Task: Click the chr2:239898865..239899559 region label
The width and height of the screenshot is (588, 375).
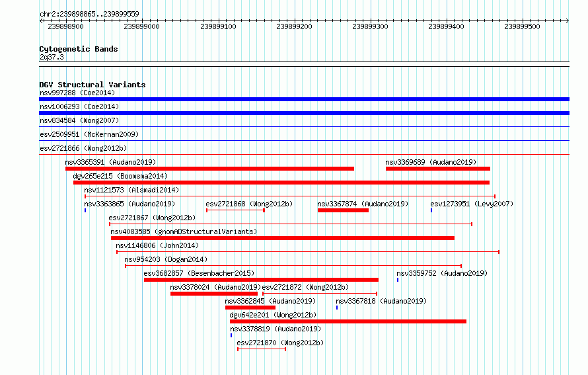Action: click(89, 14)
